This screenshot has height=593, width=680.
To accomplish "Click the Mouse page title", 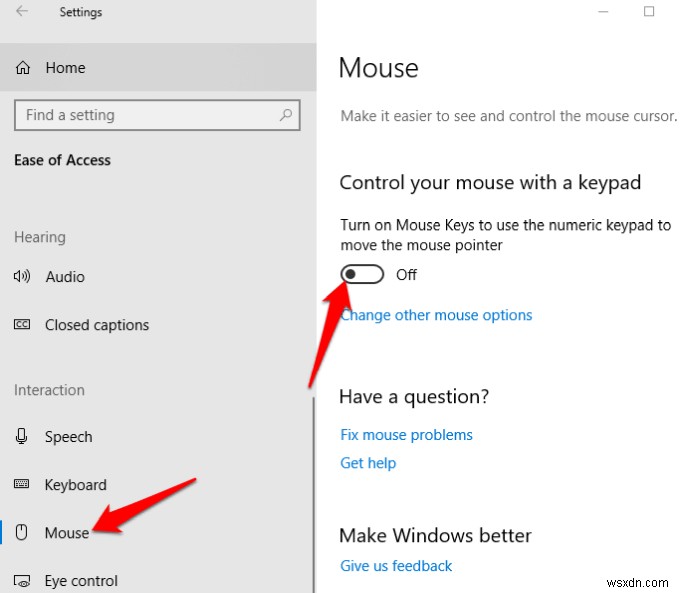I will pos(379,68).
